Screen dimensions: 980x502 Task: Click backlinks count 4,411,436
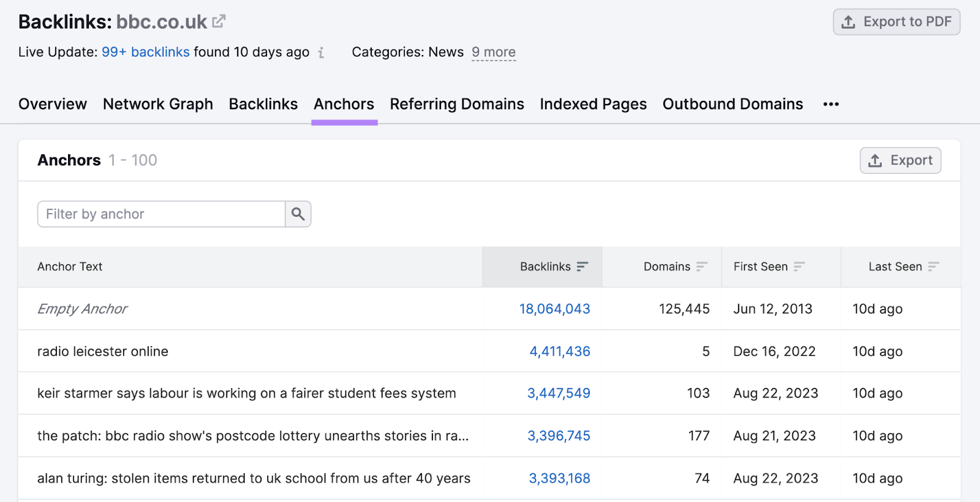point(560,351)
